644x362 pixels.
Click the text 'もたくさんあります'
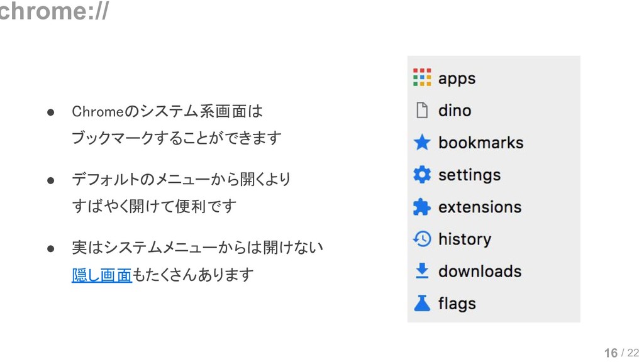coord(193,275)
